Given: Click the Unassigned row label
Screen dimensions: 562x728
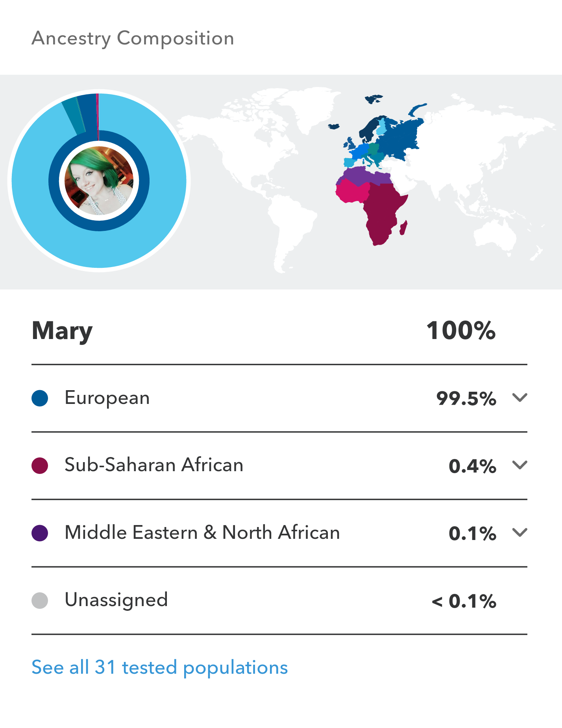Looking at the screenshot, I should coord(116,600).
